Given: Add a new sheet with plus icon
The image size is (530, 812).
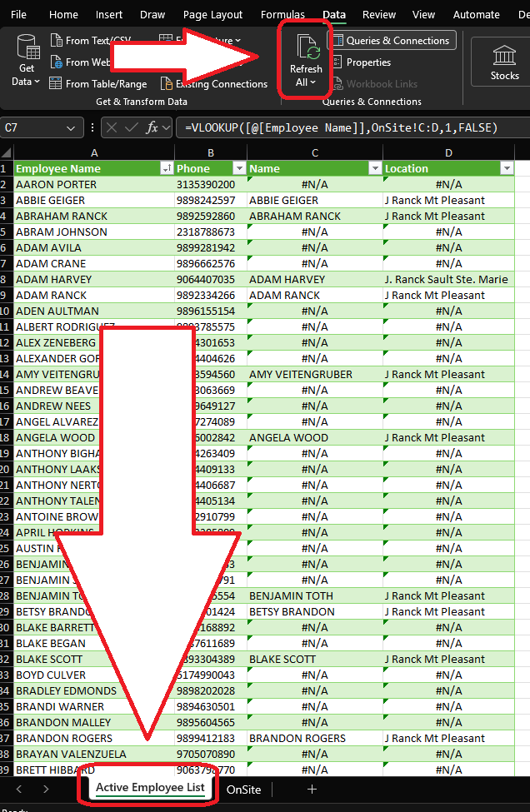Looking at the screenshot, I should point(312,789).
